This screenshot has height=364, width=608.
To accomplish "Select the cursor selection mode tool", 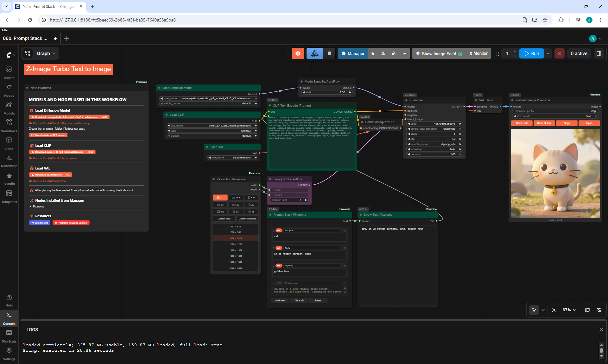I will pyautogui.click(x=534, y=310).
